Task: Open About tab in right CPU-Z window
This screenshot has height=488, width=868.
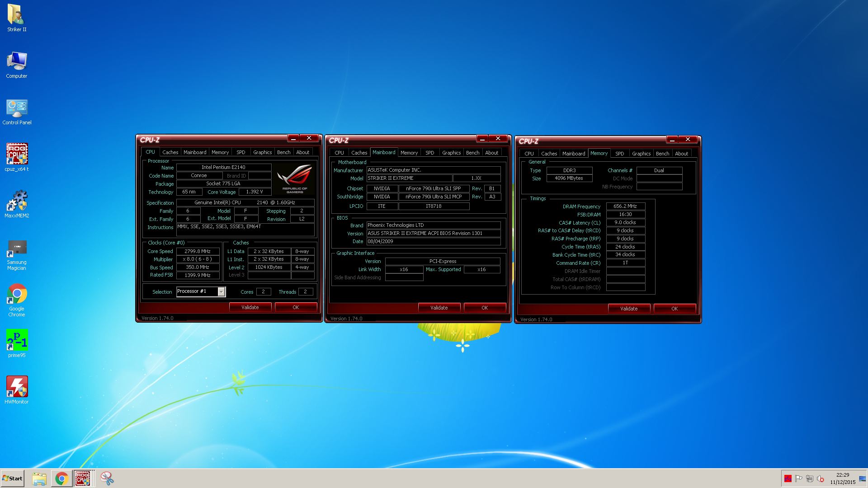Action: pos(682,154)
